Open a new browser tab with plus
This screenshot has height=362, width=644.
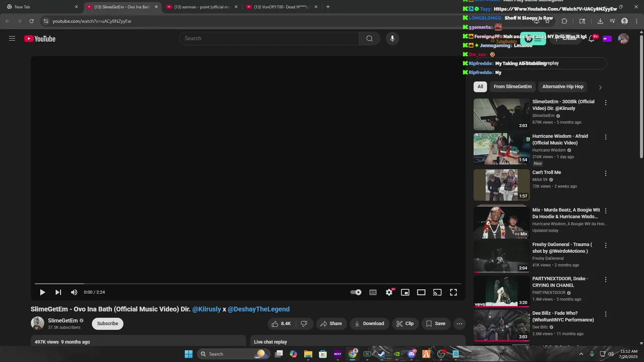tap(328, 7)
